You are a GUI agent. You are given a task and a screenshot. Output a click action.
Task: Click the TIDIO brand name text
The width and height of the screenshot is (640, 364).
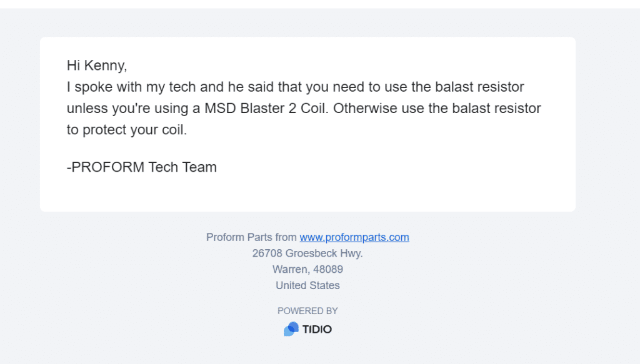pos(317,329)
